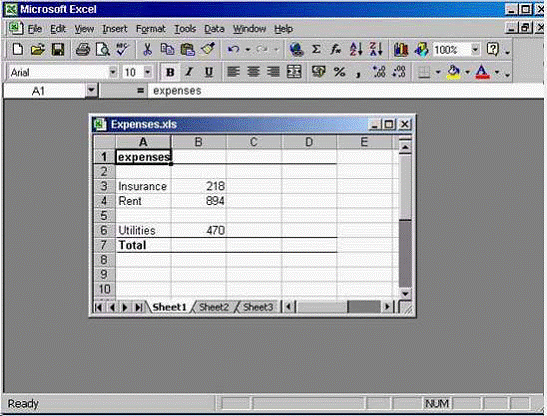Activate the Format Painter brush
Viewport: 547px width, 416px height.
point(208,50)
